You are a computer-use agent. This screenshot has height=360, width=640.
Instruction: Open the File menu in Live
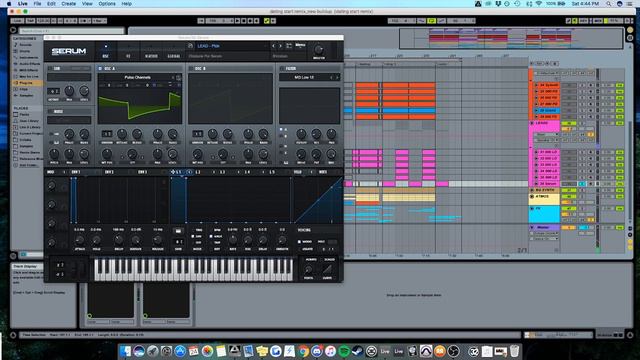pos(37,4)
